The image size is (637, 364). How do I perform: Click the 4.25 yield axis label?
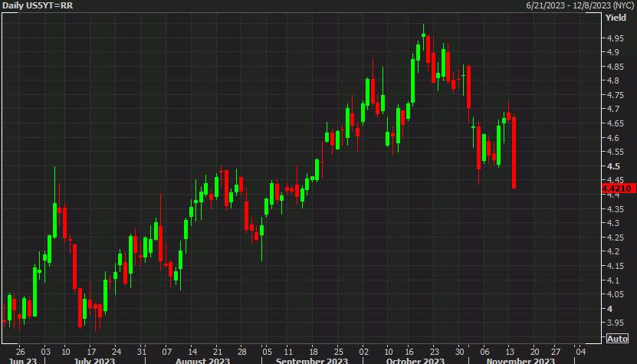[x=616, y=238]
